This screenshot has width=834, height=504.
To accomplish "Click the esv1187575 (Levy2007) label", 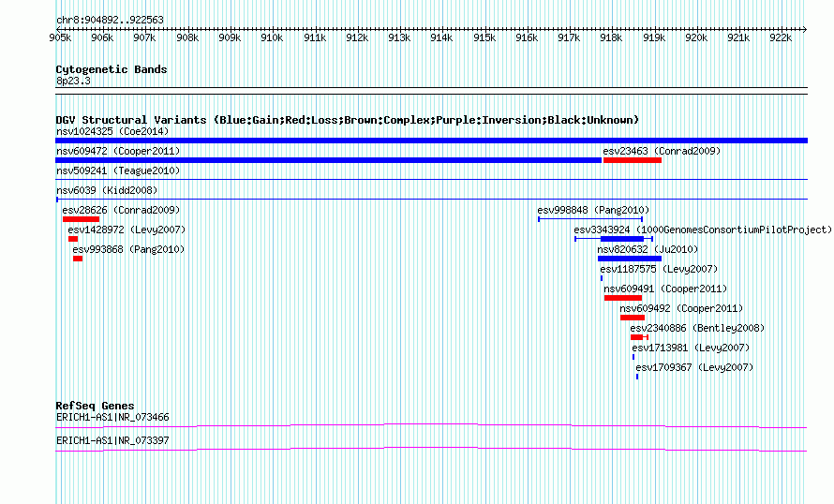I will (x=659, y=269).
